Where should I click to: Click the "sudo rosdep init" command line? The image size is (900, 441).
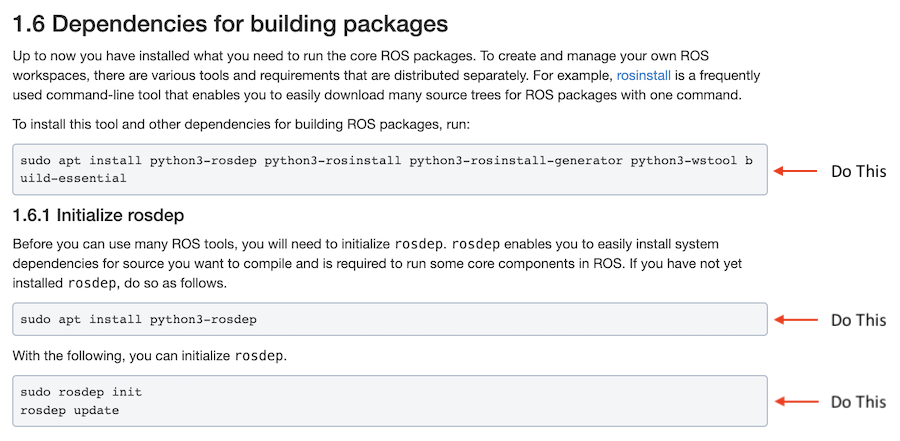81,392
